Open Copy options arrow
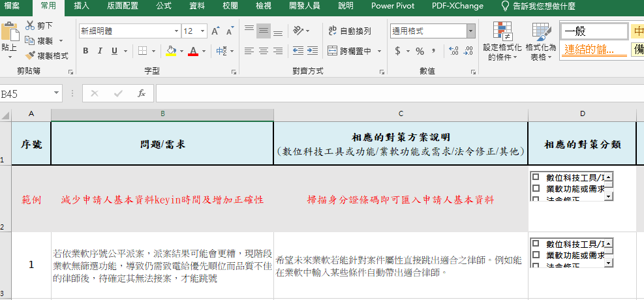 pyautogui.click(x=61, y=40)
